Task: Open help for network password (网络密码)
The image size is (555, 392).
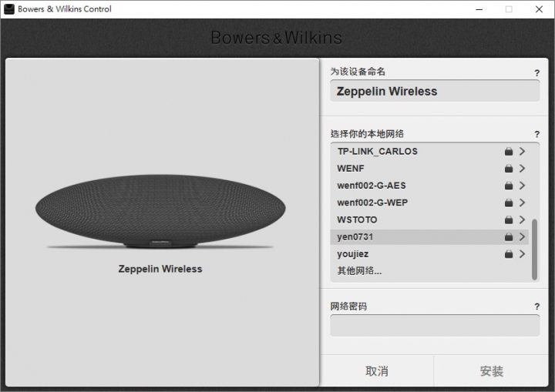Action: 537,307
